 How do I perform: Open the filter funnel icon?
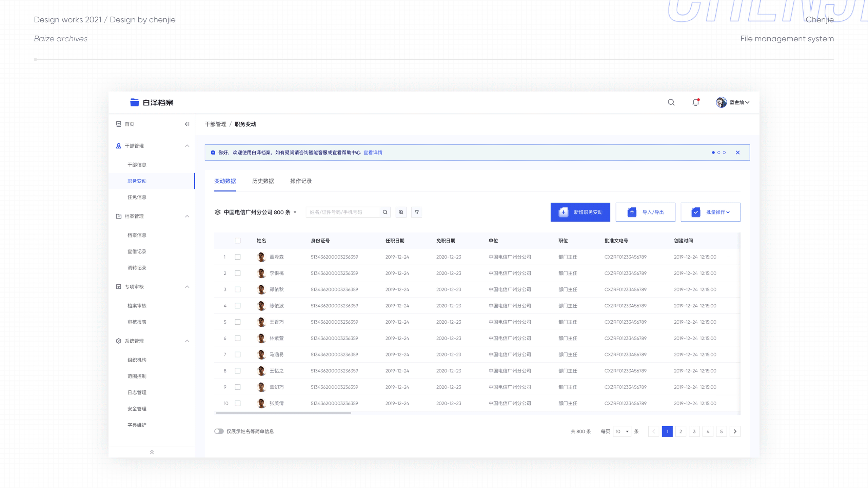tap(417, 212)
